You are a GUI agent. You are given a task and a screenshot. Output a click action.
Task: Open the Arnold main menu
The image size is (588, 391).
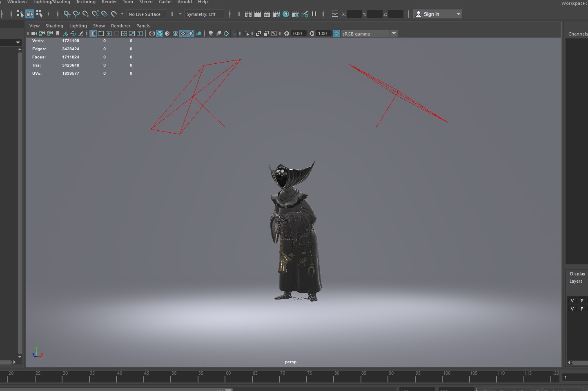185,2
